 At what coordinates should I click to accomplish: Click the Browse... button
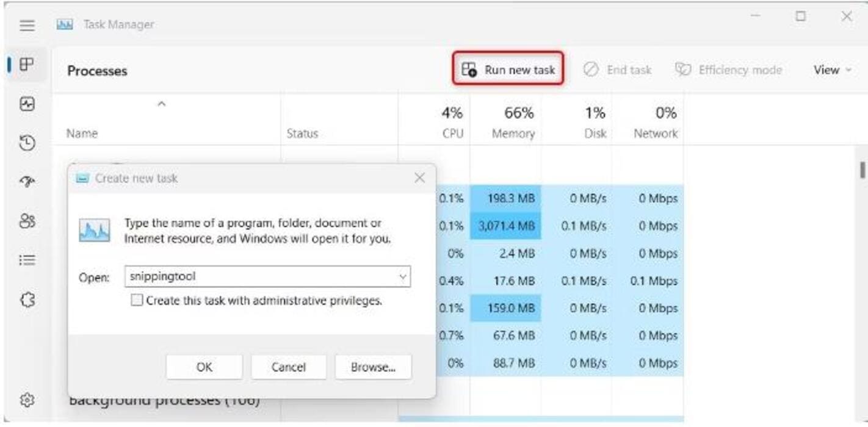(x=373, y=367)
